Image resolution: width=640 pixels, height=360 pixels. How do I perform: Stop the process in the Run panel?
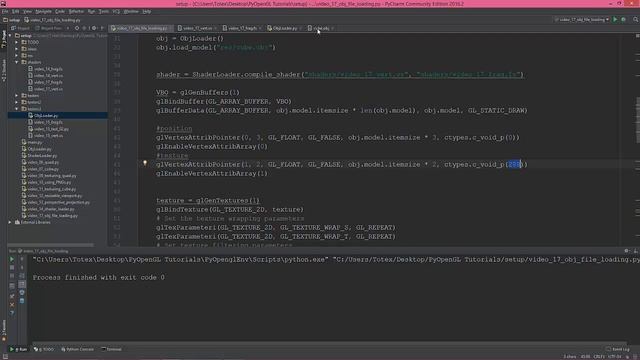[12, 267]
